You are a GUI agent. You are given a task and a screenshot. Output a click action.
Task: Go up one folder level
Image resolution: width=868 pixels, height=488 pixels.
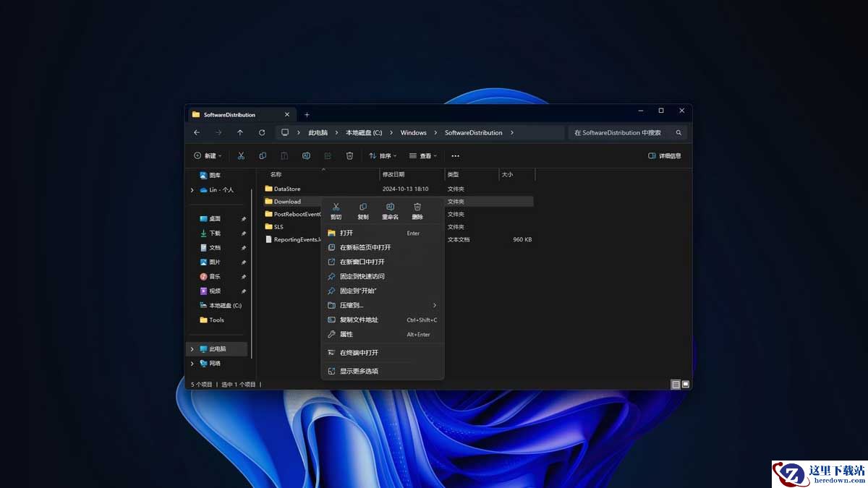coord(240,133)
